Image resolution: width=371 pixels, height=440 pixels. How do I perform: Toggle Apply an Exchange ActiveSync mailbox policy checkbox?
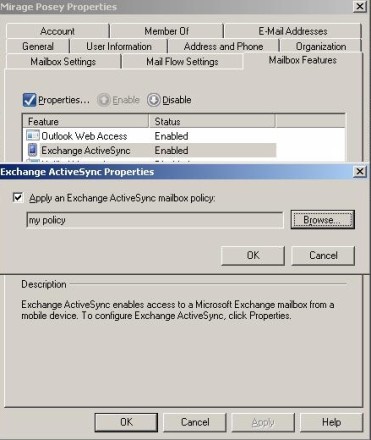click(x=18, y=197)
